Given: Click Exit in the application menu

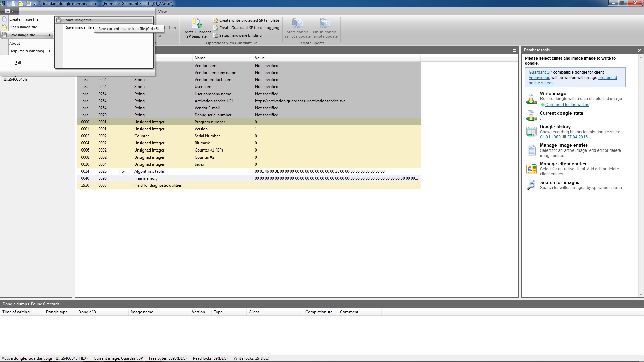Looking at the screenshot, I should click(18, 63).
